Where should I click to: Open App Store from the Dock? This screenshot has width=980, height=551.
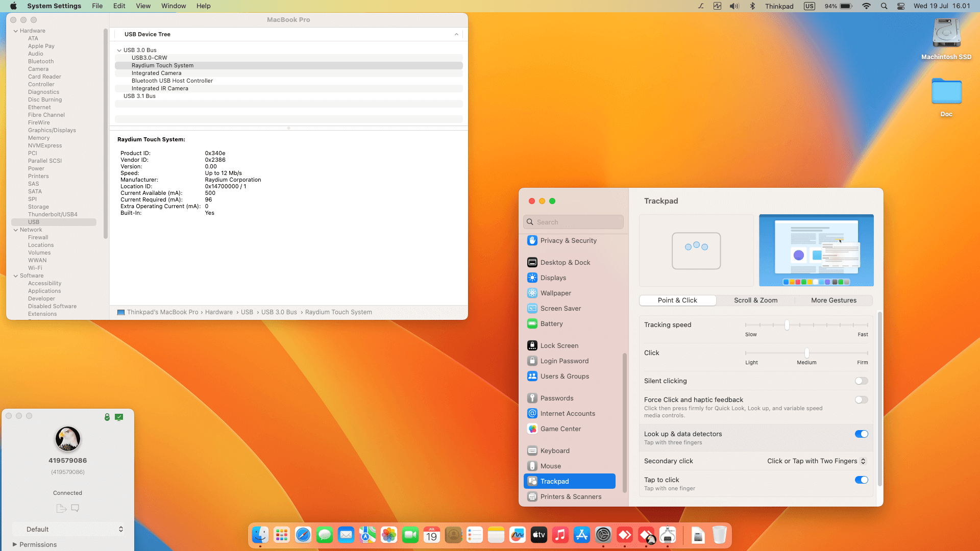[581, 535]
